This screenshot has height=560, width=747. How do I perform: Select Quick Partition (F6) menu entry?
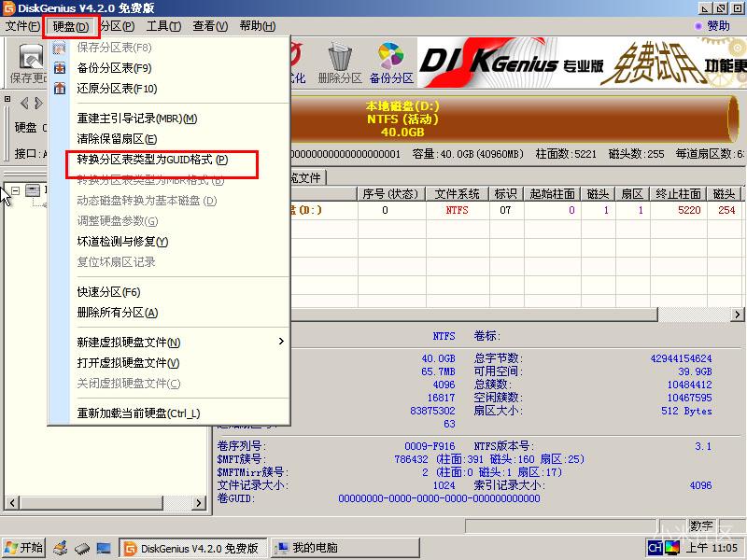pos(108,292)
